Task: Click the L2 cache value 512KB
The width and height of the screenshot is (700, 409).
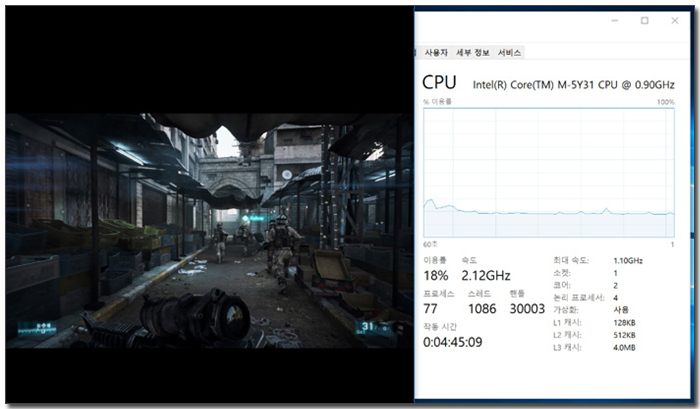Action: point(624,335)
